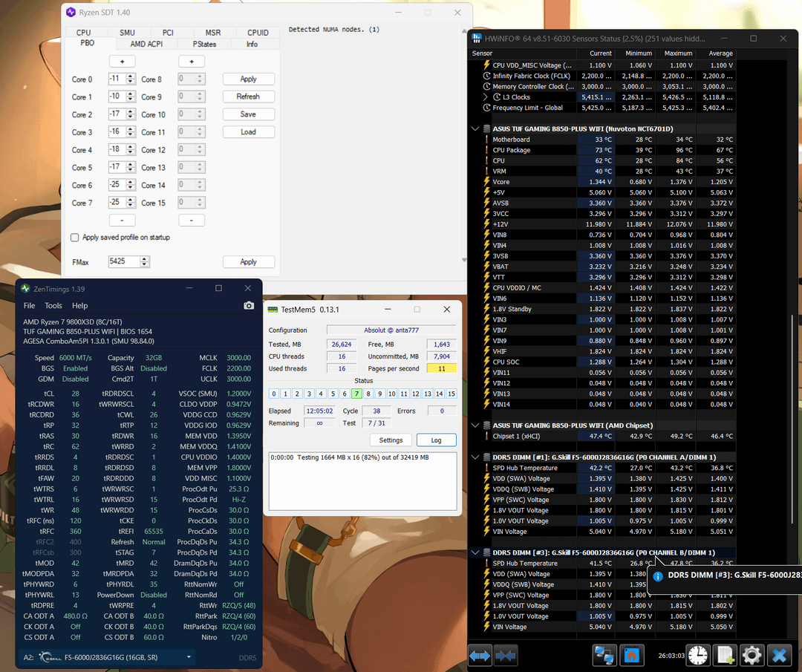Enable Apply saved profile on startup

point(75,238)
